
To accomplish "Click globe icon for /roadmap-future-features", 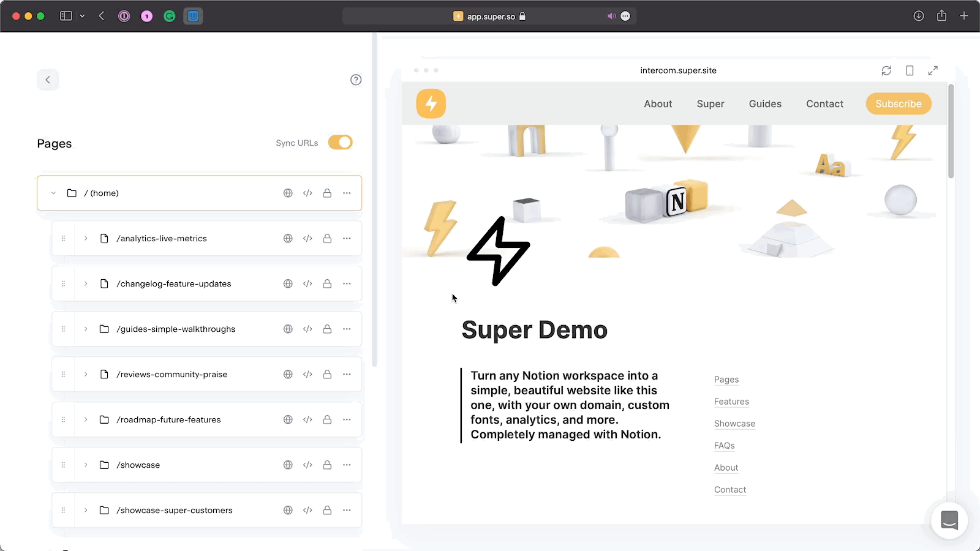I will click(x=288, y=419).
